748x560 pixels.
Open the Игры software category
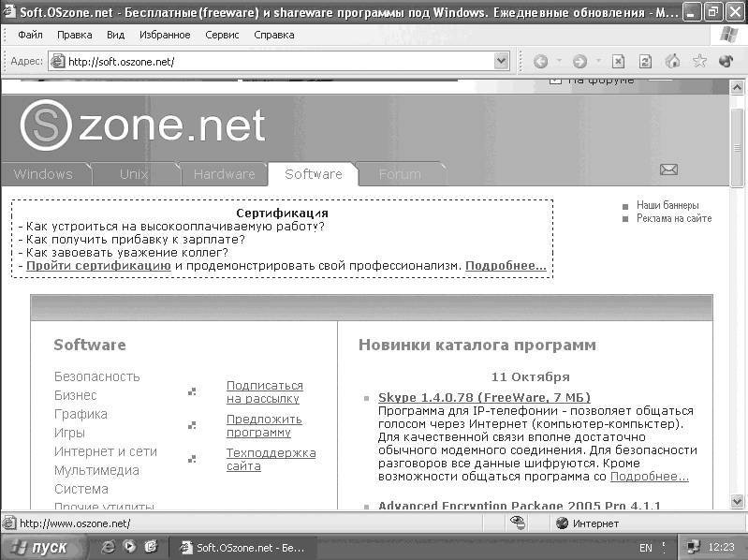[x=69, y=434]
